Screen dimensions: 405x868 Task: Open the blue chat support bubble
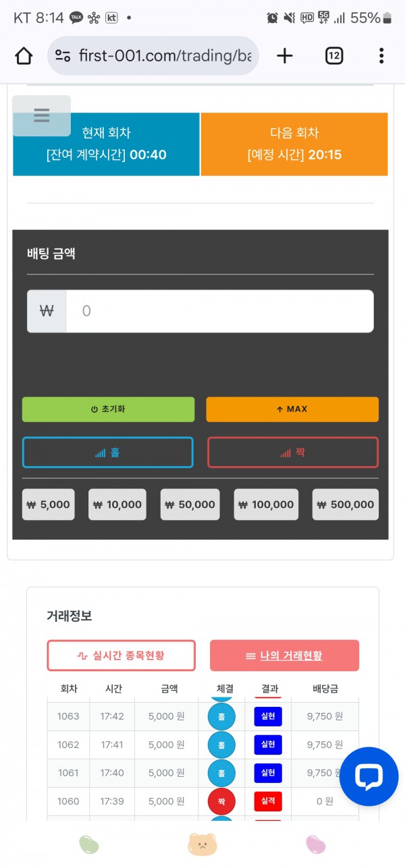pos(369,777)
